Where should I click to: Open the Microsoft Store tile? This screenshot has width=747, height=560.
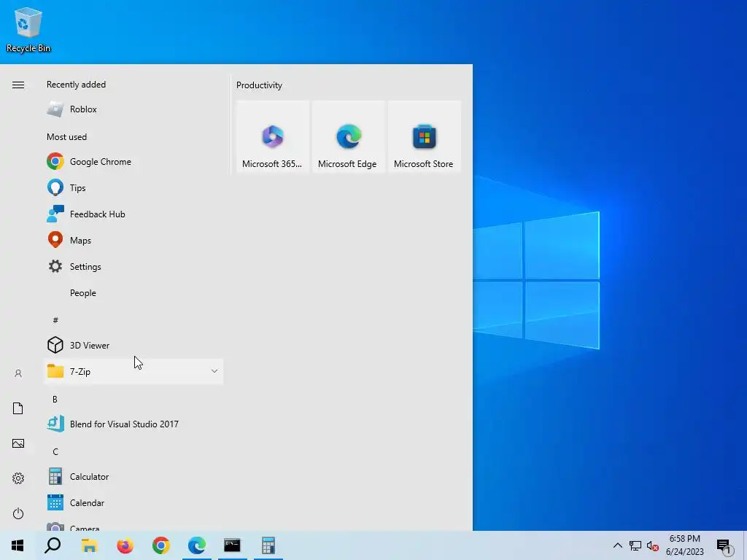click(x=424, y=136)
